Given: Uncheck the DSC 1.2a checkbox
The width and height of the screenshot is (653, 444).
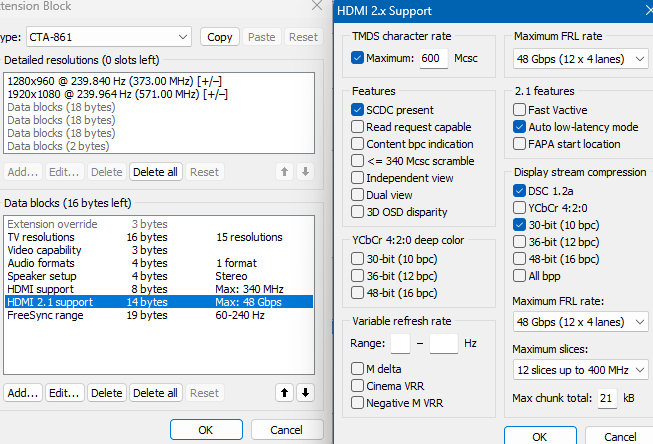Looking at the screenshot, I should point(519,190).
